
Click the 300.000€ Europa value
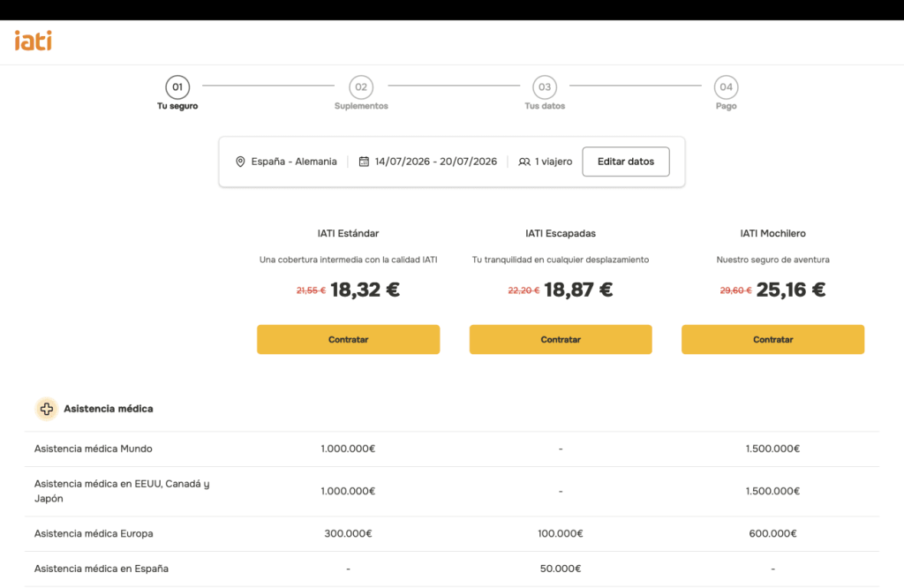(348, 534)
